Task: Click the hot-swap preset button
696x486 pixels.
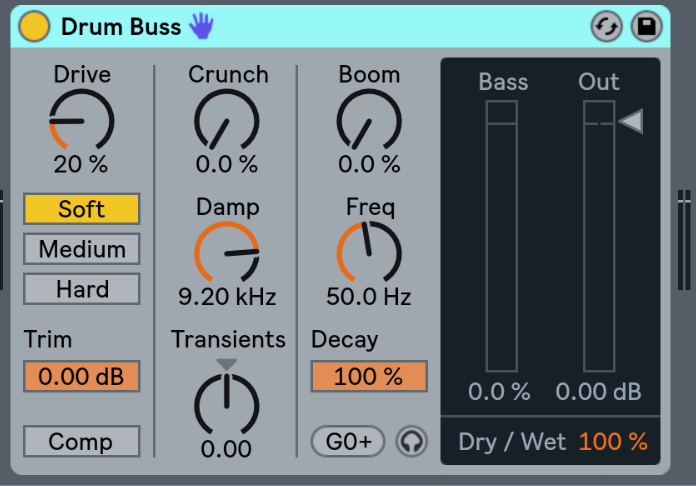Action: point(606,26)
